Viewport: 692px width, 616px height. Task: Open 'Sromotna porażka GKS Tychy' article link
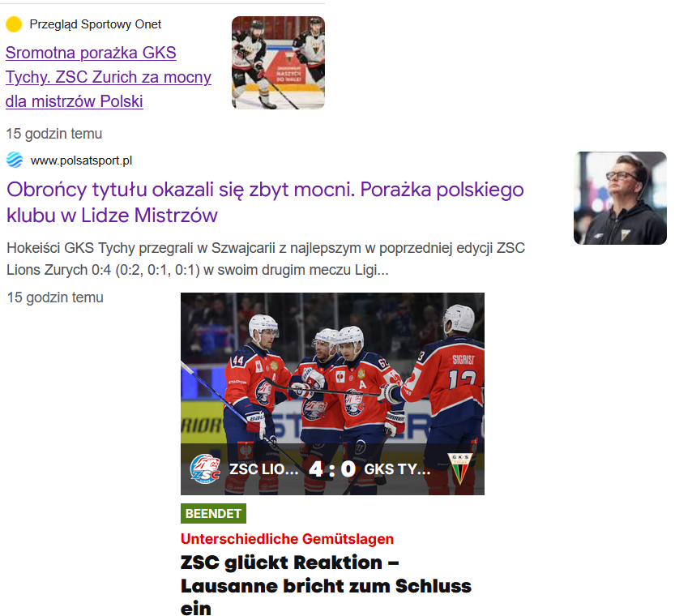click(108, 77)
